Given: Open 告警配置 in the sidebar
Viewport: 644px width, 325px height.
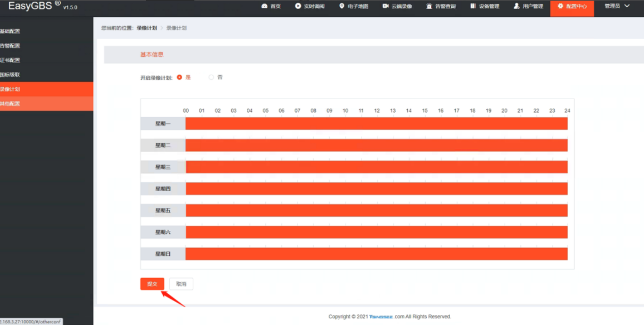Looking at the screenshot, I should [x=46, y=46].
